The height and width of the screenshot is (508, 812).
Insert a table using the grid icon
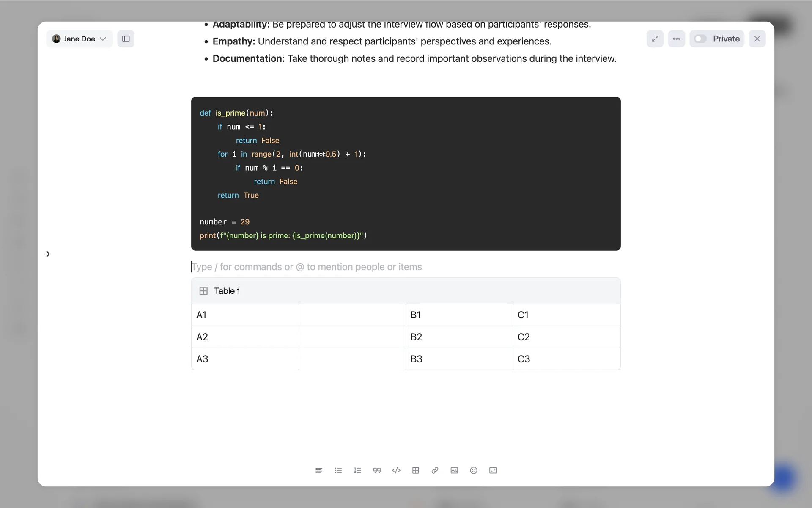coord(416,470)
